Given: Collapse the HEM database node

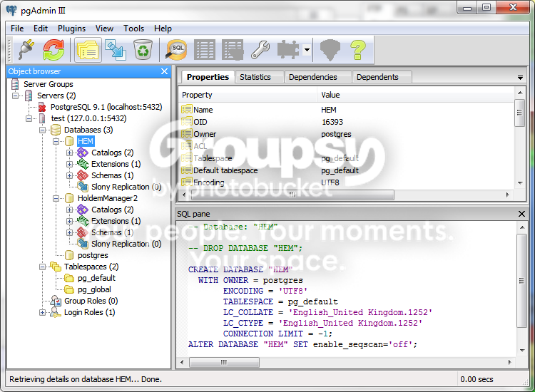Looking at the screenshot, I should point(56,141).
